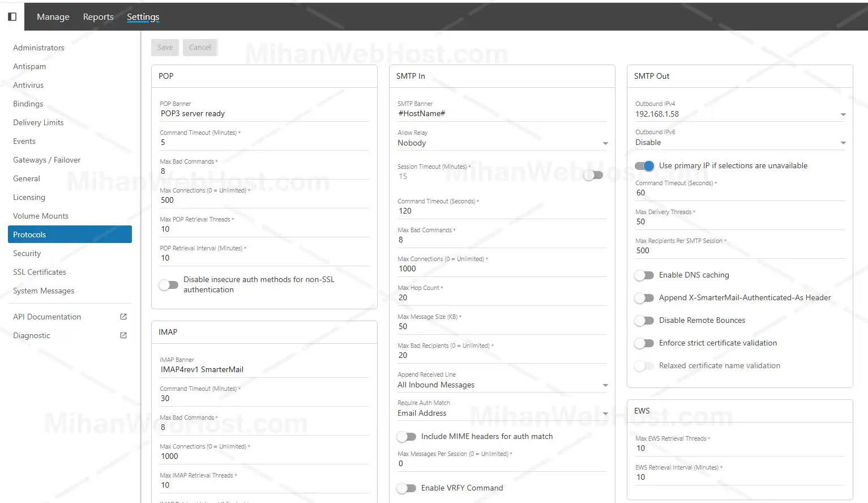Screen dimensions: 868x503
Task: Open Antispam settings in sidebar
Action: point(29,66)
